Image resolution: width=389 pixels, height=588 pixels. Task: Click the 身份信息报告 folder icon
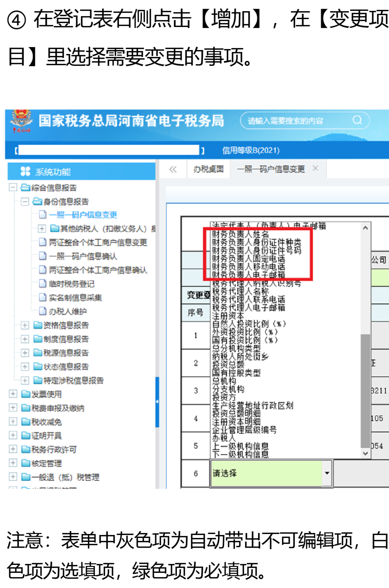(37, 201)
